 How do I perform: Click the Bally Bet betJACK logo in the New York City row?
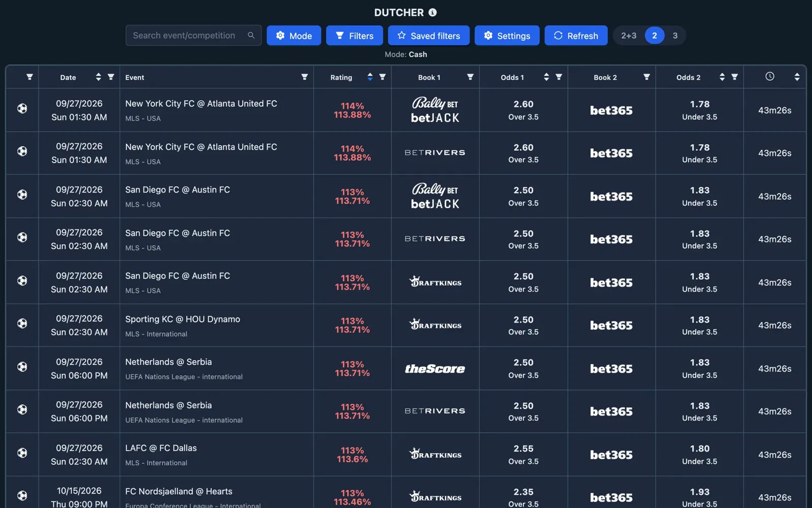tap(435, 110)
